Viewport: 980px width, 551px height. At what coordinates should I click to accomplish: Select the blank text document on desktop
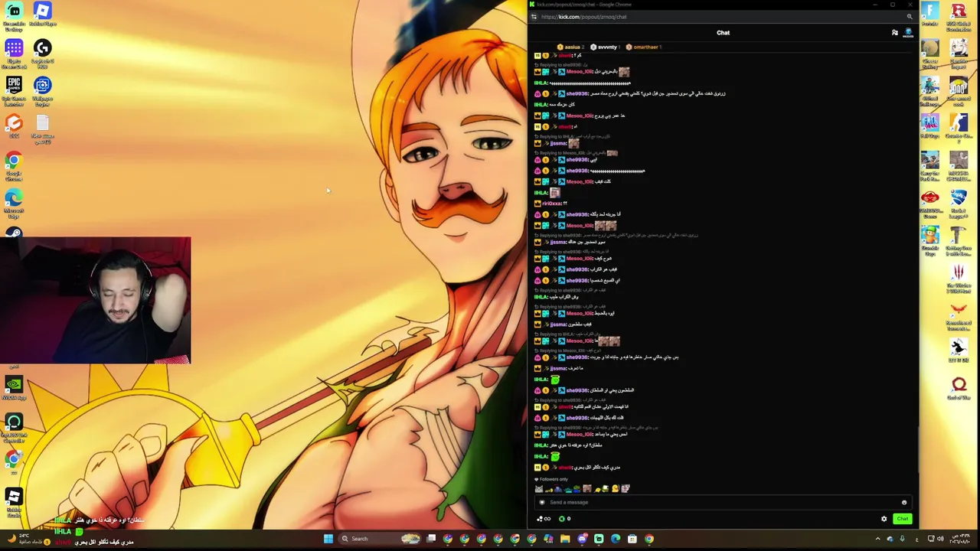click(42, 129)
